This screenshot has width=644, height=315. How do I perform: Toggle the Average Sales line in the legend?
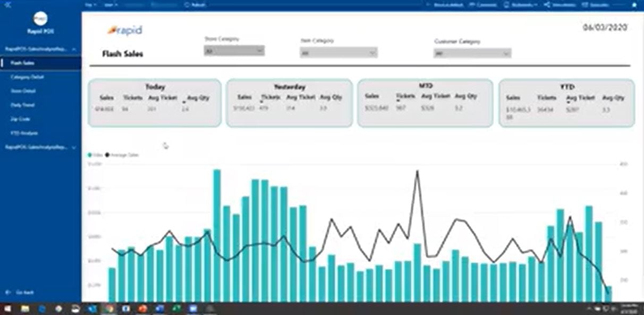pyautogui.click(x=121, y=155)
